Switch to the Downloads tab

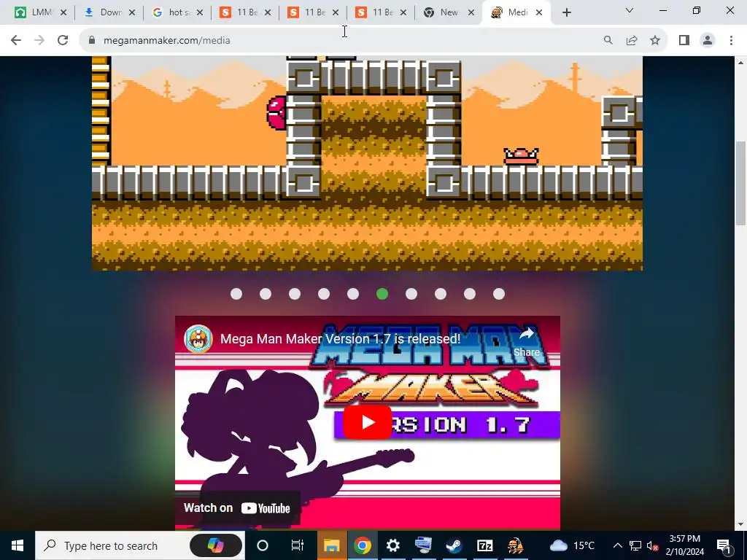(x=109, y=13)
